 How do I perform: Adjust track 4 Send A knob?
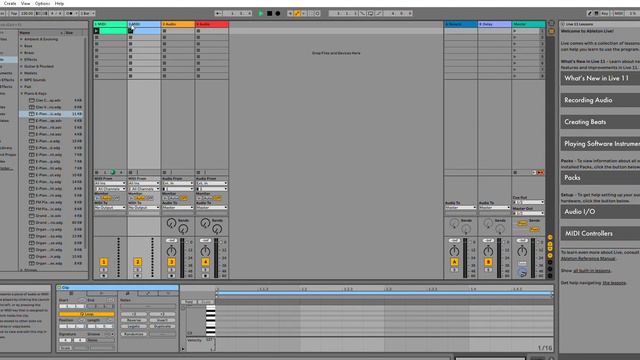pos(205,222)
